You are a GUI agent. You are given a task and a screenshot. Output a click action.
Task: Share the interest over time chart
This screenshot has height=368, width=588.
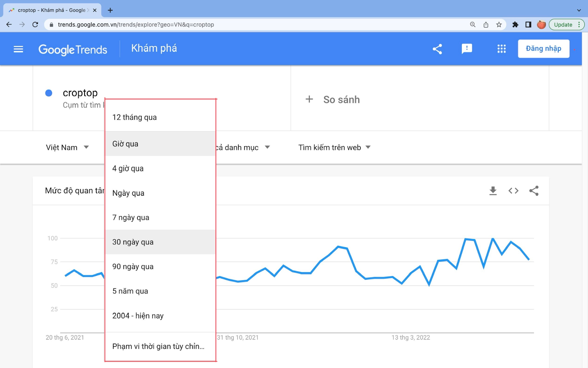(x=534, y=191)
